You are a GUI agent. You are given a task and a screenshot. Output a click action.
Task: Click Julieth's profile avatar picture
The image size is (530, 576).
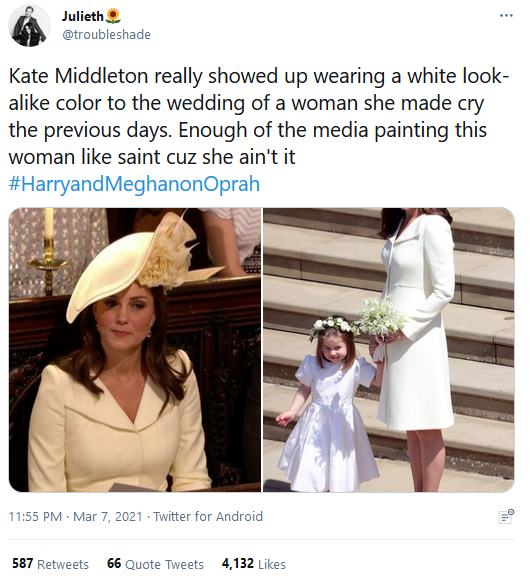pos(29,26)
